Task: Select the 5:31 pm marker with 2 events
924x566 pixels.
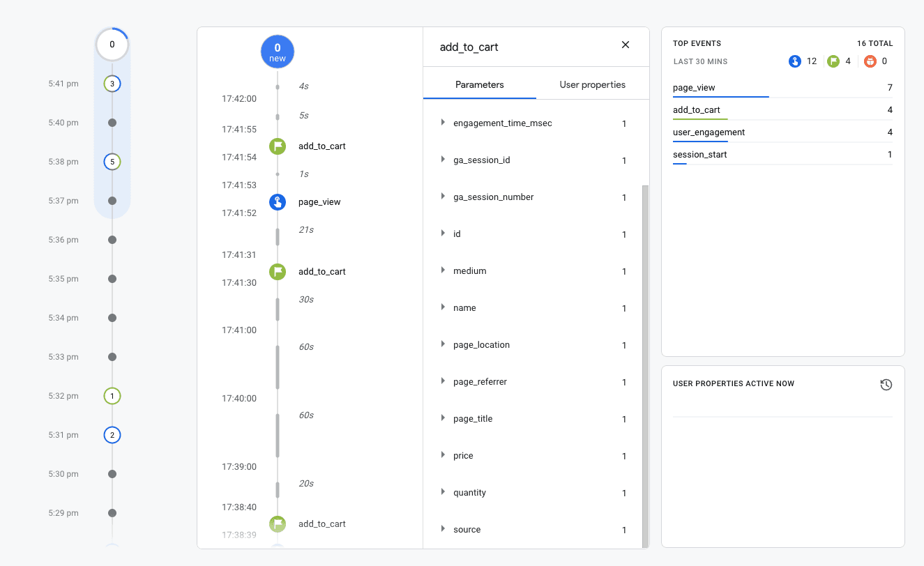Action: click(x=112, y=435)
